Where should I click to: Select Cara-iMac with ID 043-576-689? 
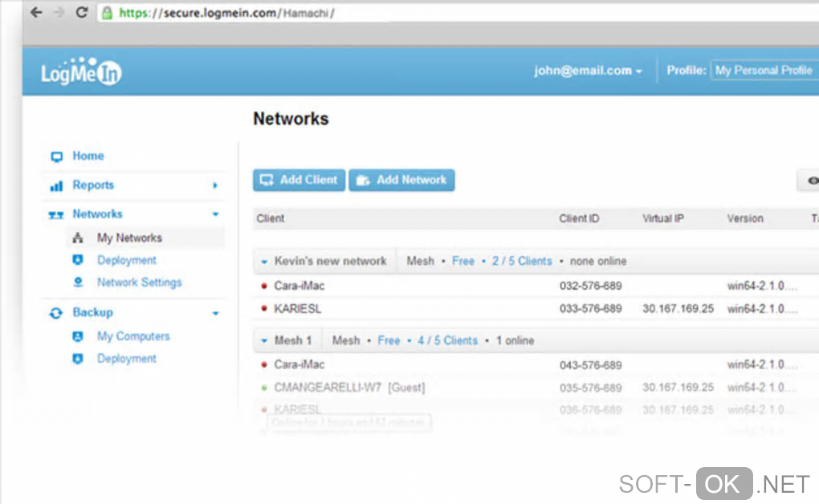[299, 364]
